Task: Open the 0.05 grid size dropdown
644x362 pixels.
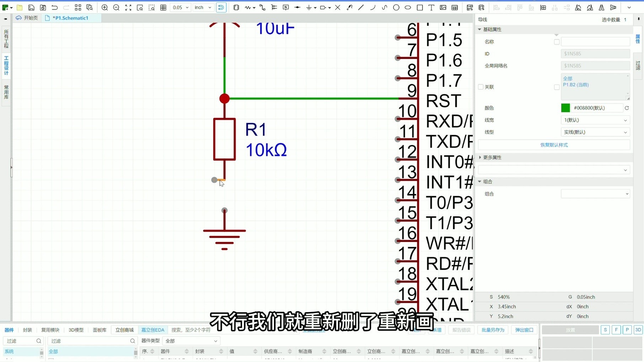Action: [x=181, y=7]
